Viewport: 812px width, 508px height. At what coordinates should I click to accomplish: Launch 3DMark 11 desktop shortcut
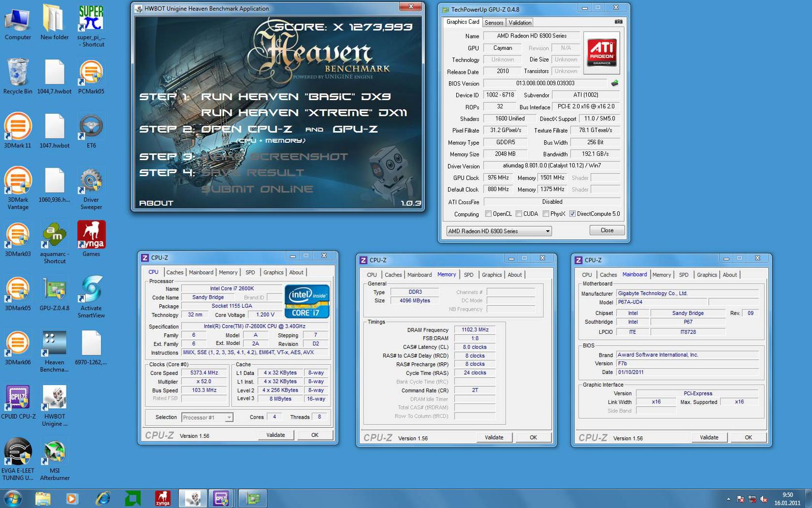[x=18, y=131]
